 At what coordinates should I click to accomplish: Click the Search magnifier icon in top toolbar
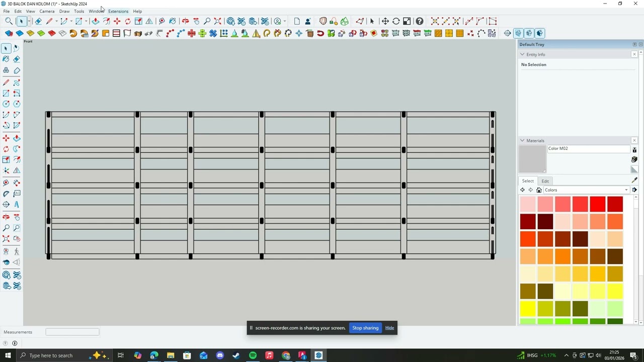point(9,21)
